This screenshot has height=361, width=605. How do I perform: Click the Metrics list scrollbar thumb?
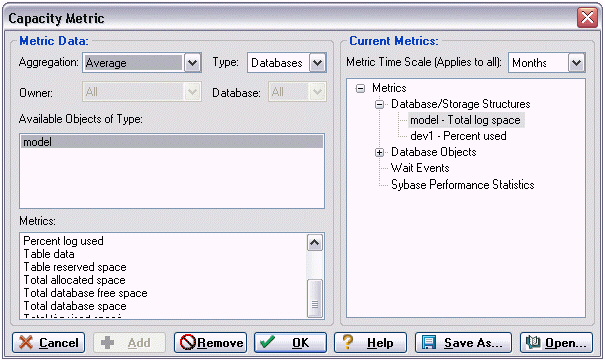pyautogui.click(x=315, y=298)
